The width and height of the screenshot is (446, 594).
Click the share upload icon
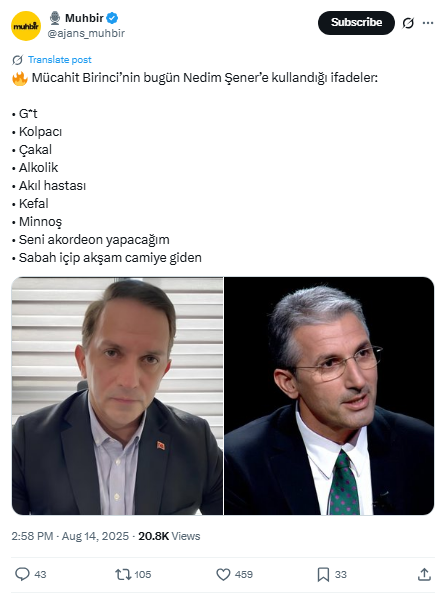click(424, 574)
